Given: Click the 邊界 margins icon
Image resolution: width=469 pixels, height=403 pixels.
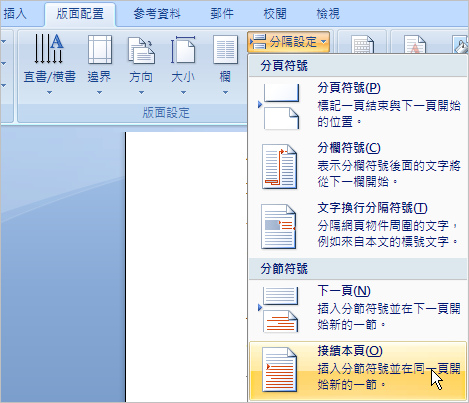Looking at the screenshot, I should tap(99, 49).
